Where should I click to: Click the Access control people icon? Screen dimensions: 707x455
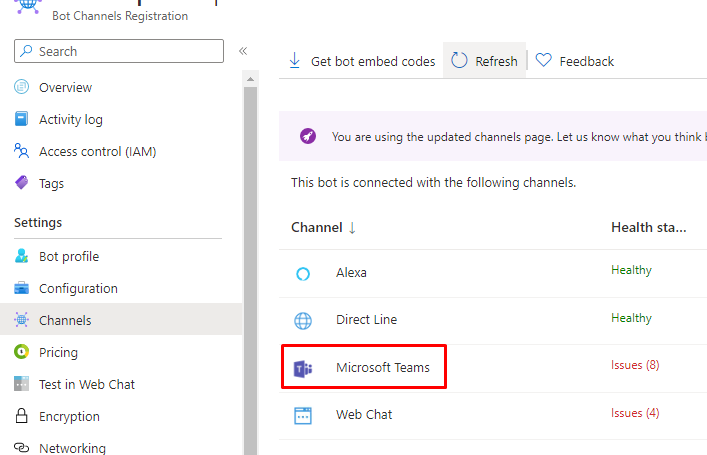click(x=22, y=151)
